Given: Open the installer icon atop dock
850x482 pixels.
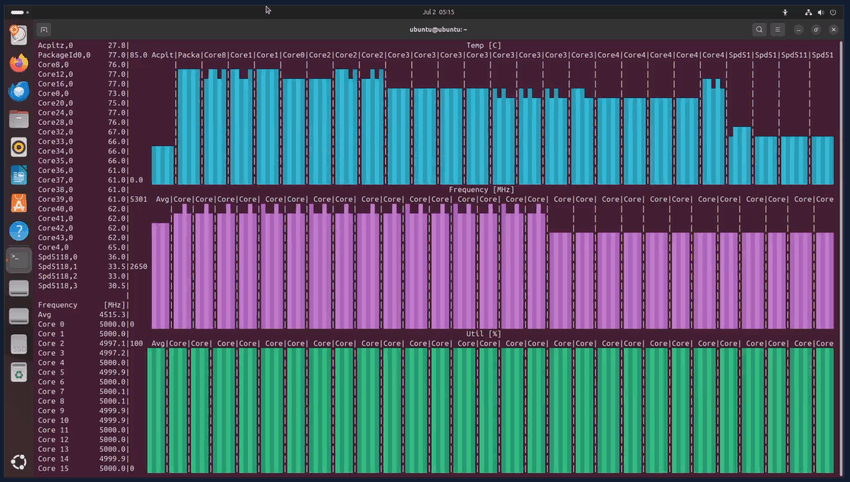Looking at the screenshot, I should tap(18, 35).
